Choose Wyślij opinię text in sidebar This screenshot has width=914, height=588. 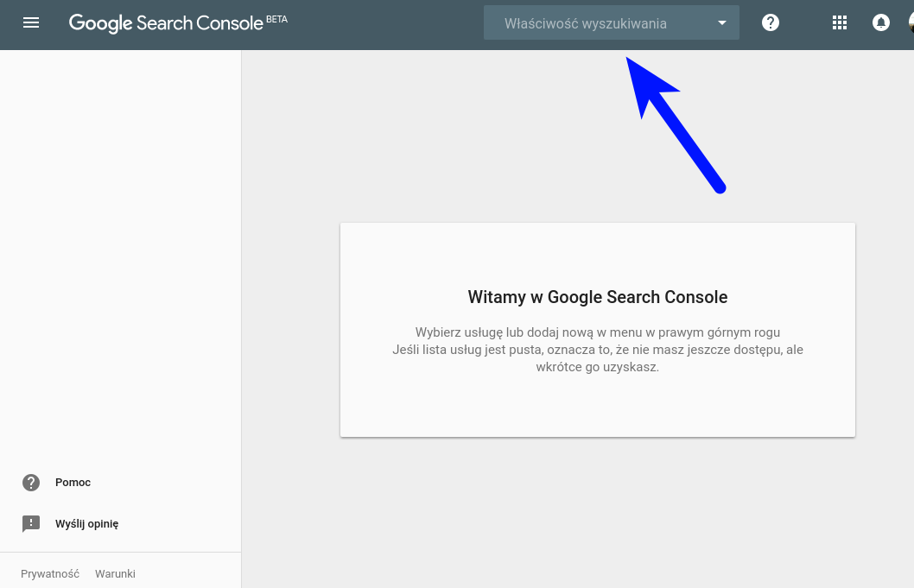click(x=86, y=524)
